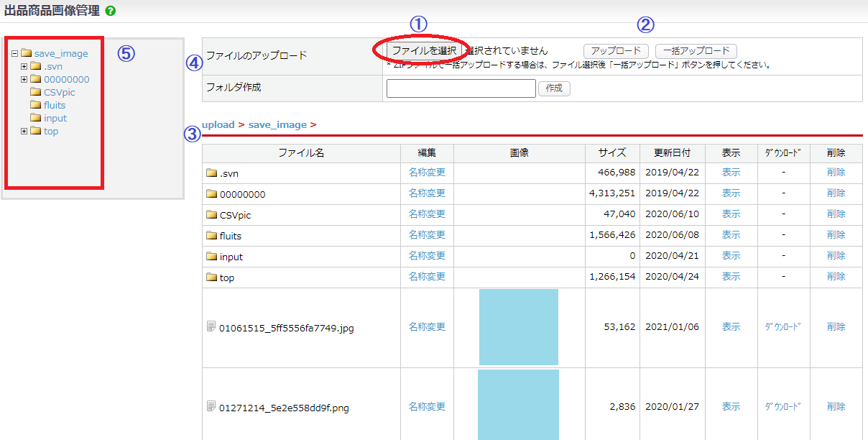This screenshot has height=440, width=868.
Task: Click the folder name input field
Action: [x=461, y=88]
